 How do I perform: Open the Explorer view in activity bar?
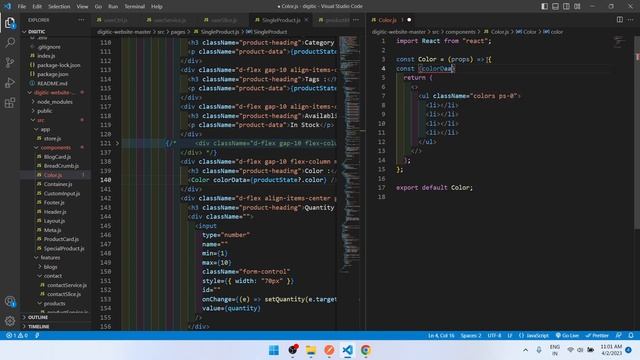[x=10, y=23]
